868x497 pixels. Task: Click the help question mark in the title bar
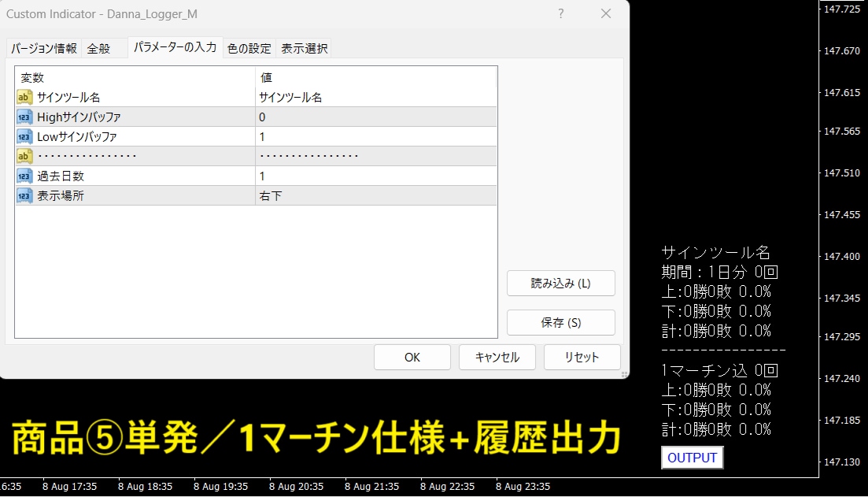point(561,14)
